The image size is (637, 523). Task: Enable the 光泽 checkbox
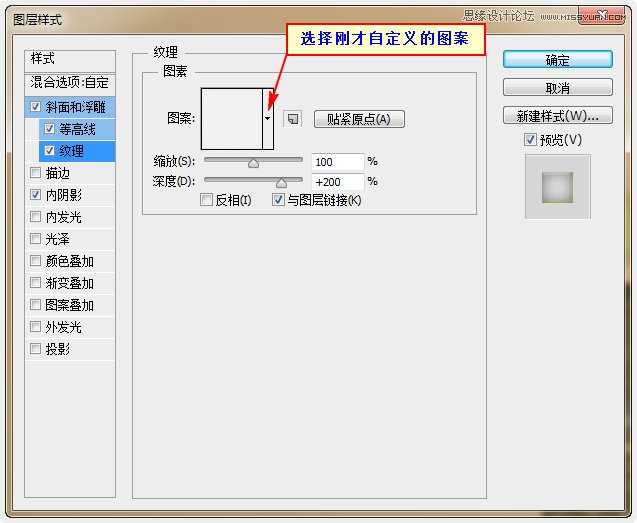click(x=35, y=239)
